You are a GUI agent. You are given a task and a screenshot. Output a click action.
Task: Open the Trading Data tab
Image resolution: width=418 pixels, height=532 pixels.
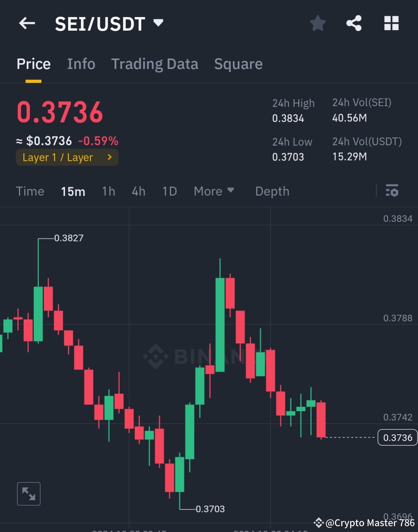[155, 64]
